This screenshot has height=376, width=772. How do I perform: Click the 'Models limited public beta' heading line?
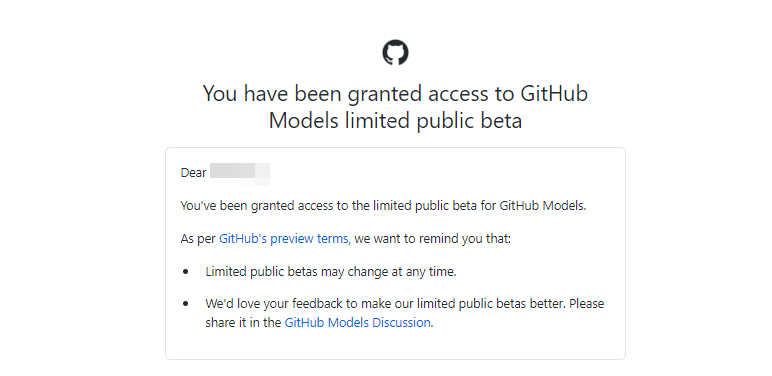(395, 121)
